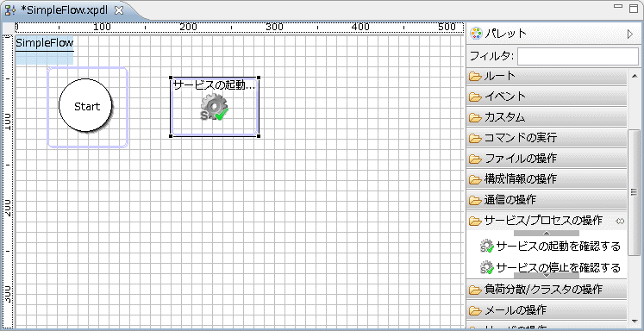644x331 pixels.
Task: Open the *SimpleFlow.xpdl editor tab
Action: pos(64,10)
